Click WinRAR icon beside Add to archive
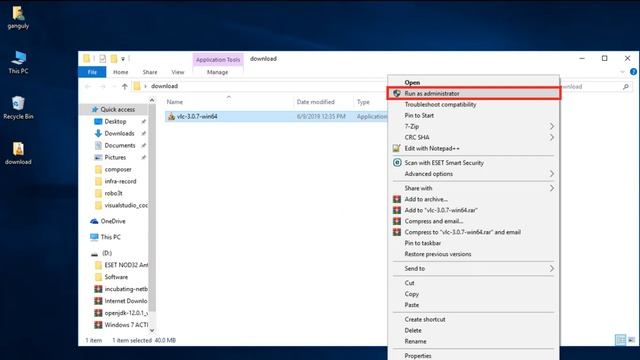The width and height of the screenshot is (640, 360). pyautogui.click(x=397, y=199)
